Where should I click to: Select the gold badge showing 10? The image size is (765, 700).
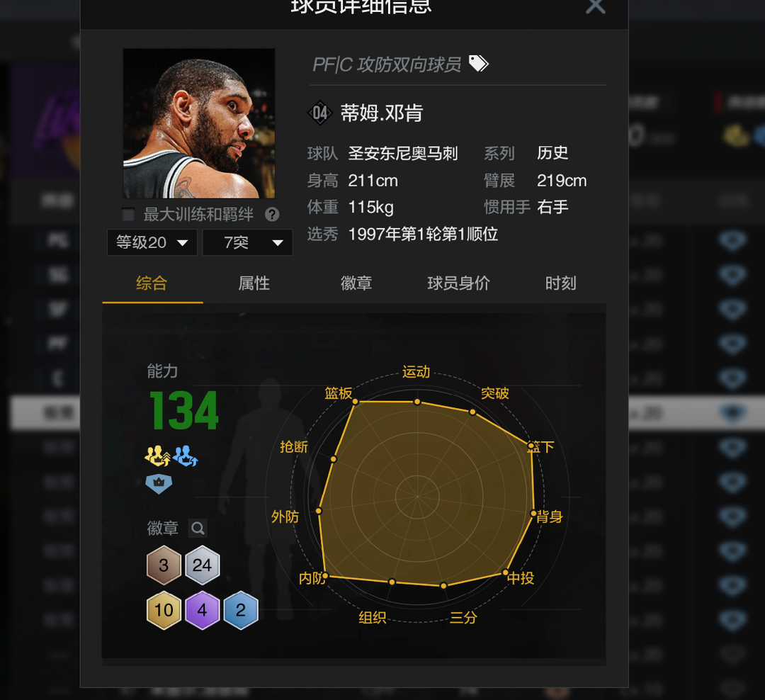(164, 610)
